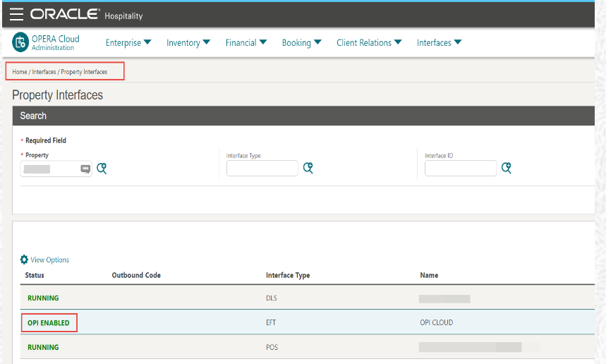
Task: Expand the Client Relations menu
Action: point(369,42)
